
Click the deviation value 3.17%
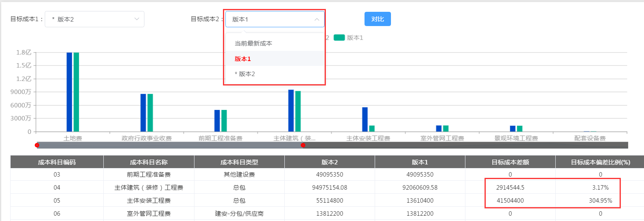pos(600,187)
